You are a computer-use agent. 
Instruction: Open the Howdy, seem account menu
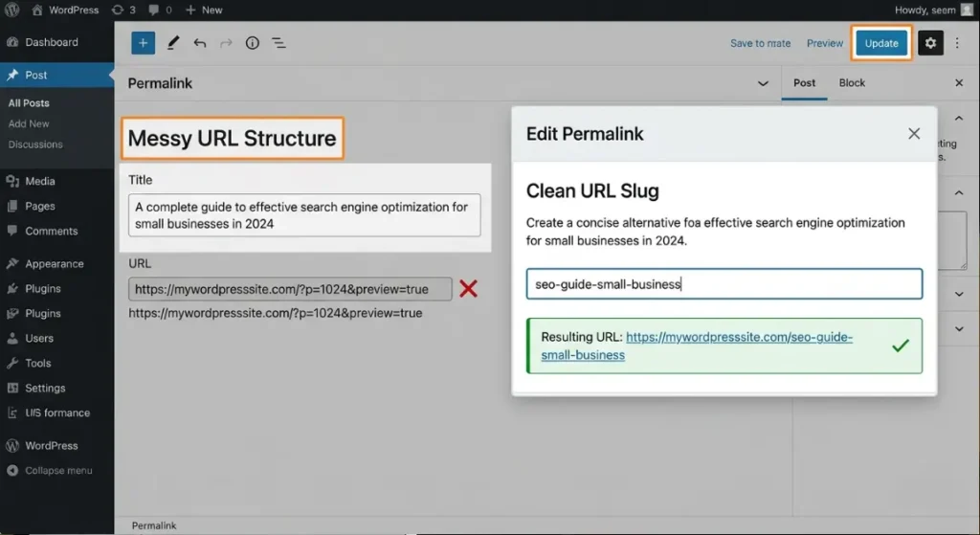pos(933,10)
